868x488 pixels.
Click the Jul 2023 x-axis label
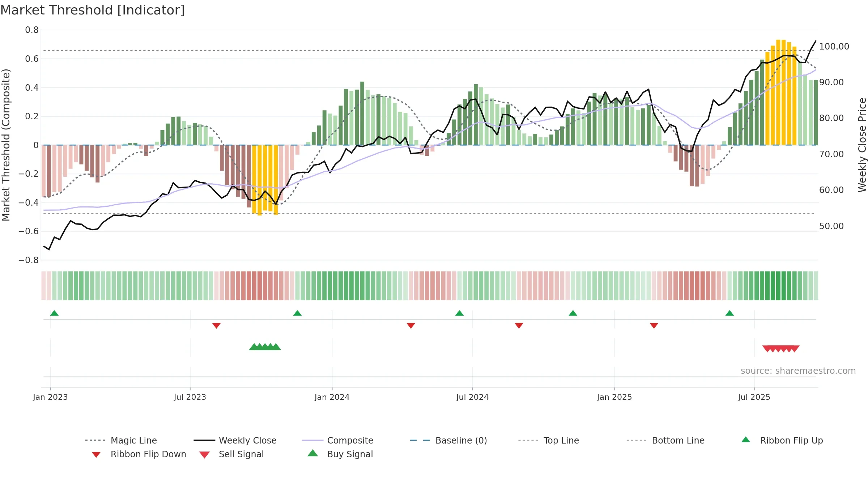coord(190,397)
